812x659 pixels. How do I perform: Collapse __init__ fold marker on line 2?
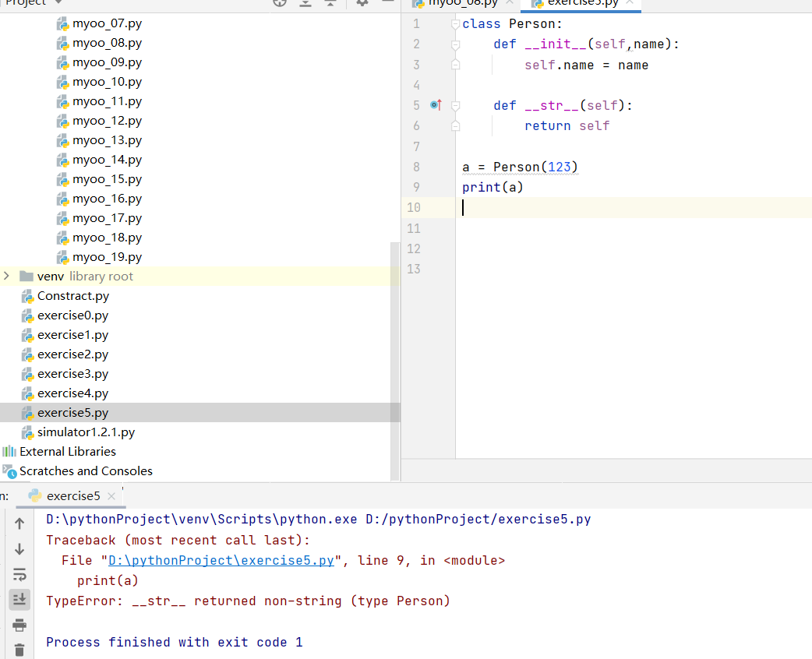point(455,44)
